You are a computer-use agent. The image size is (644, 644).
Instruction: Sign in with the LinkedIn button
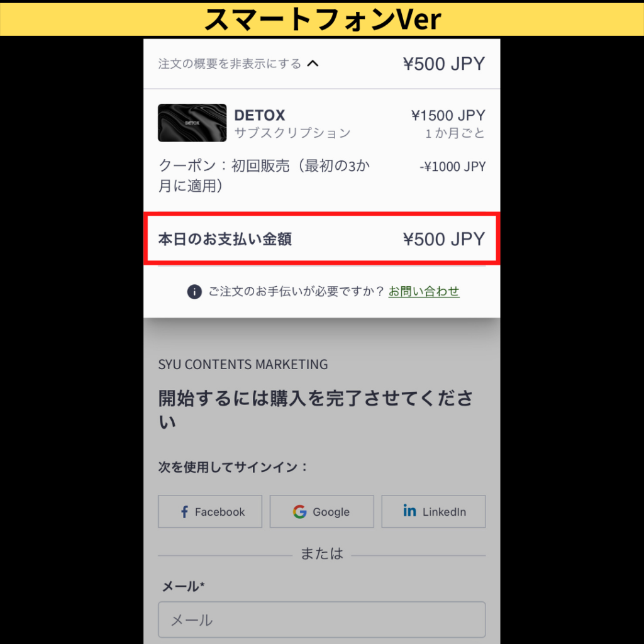pos(433,511)
